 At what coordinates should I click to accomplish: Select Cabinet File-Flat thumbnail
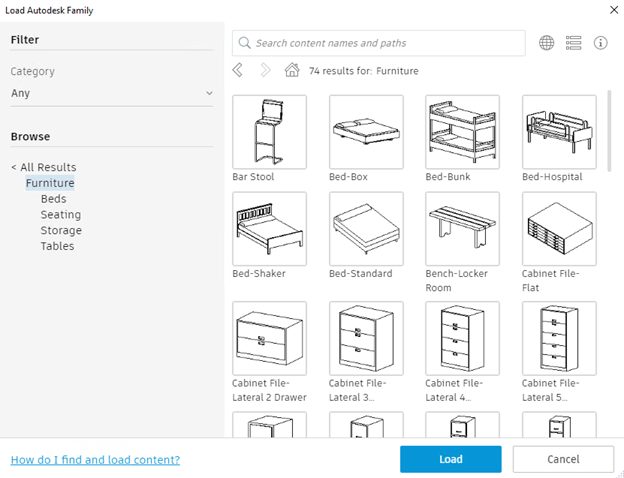559,229
